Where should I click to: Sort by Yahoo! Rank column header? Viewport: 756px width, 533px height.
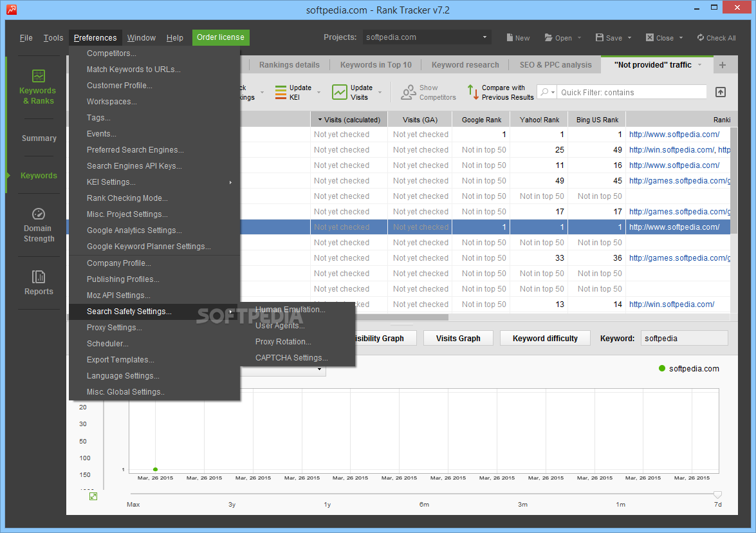(x=539, y=120)
